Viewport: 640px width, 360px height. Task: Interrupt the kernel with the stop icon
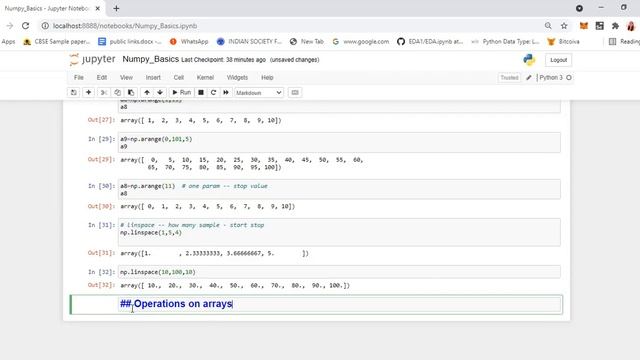(201, 93)
